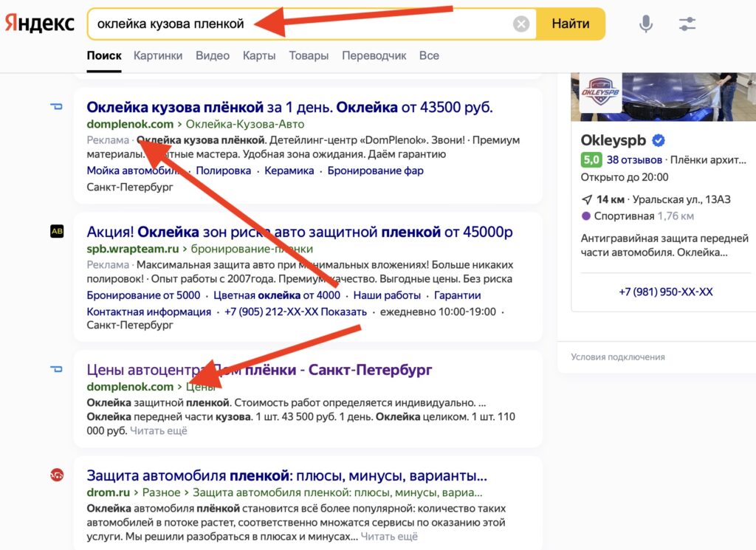Open the Контактная информация link
Image resolution: width=756 pixels, height=550 pixels.
pyautogui.click(x=149, y=312)
